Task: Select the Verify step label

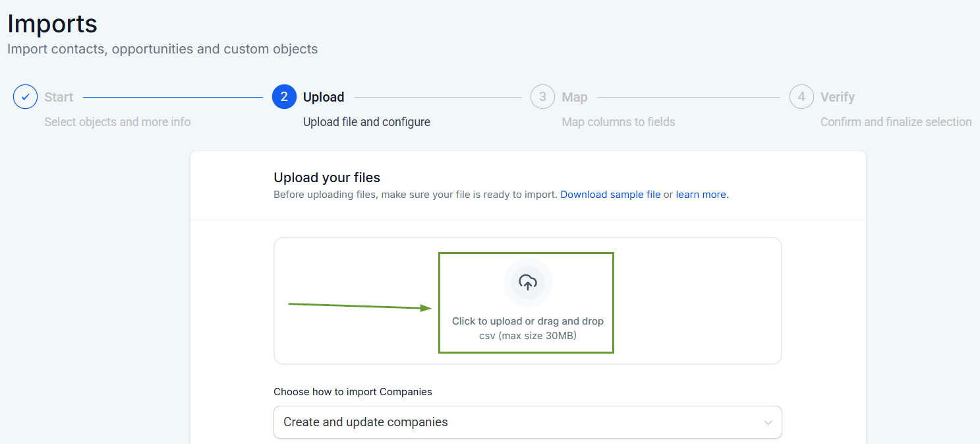Action: (x=837, y=97)
